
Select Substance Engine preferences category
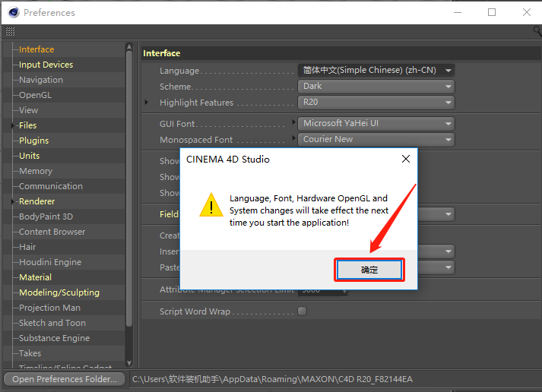(54, 338)
